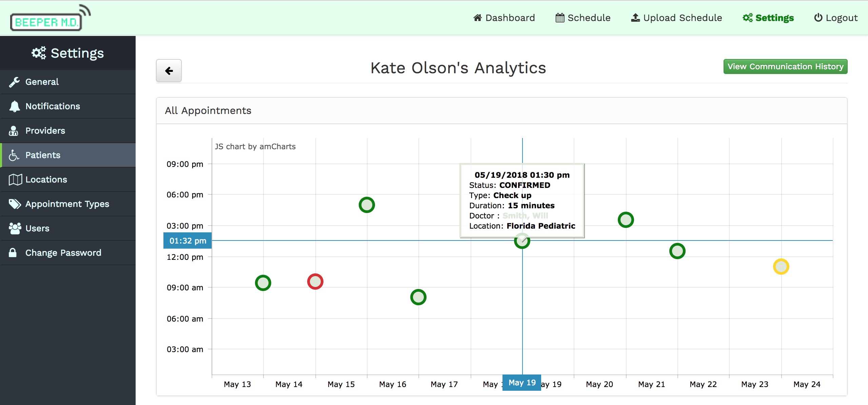Select the red appointment marker on May 14
The image size is (868, 405).
(x=315, y=282)
